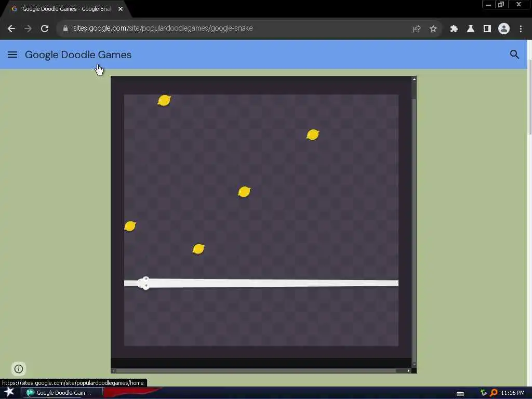Click the snake's head in the game
The height and width of the screenshot is (399, 532).
click(x=144, y=283)
